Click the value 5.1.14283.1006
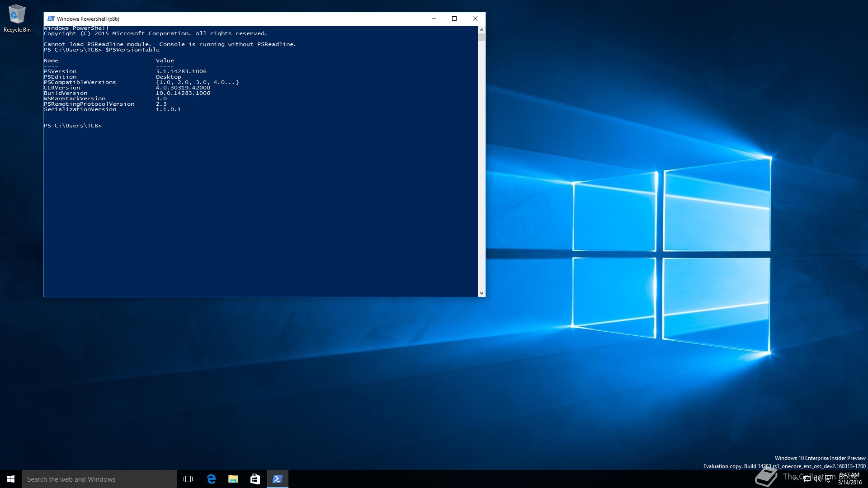 [x=181, y=71]
